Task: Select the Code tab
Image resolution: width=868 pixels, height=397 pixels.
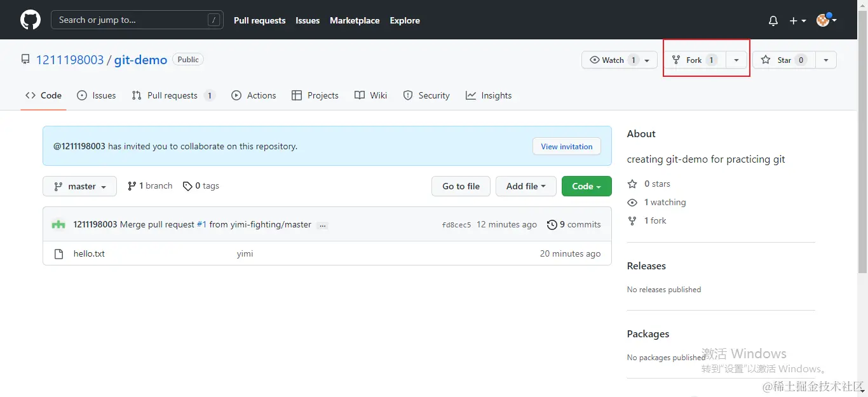Action: coord(43,95)
